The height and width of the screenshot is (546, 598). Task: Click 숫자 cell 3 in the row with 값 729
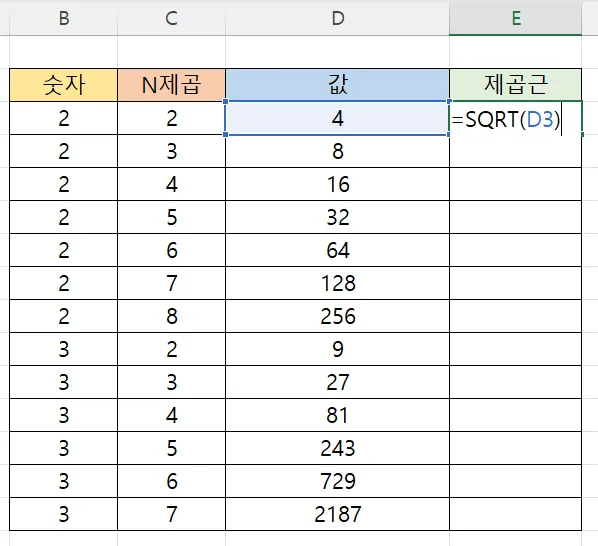(63, 481)
